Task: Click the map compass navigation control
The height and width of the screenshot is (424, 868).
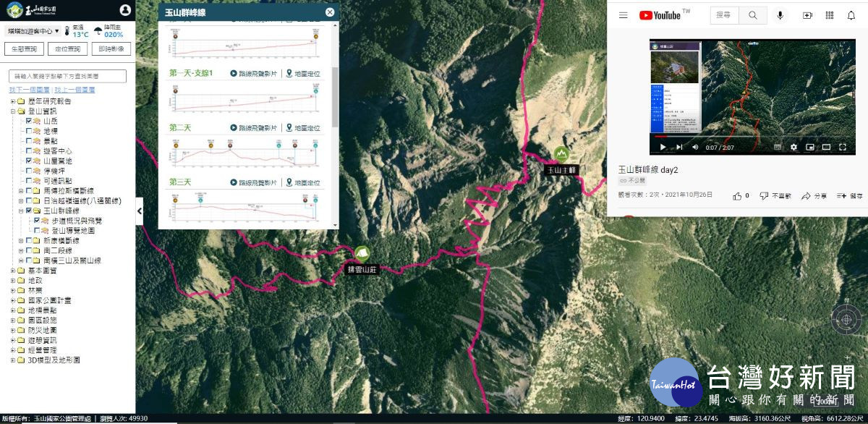Action: tap(846, 318)
